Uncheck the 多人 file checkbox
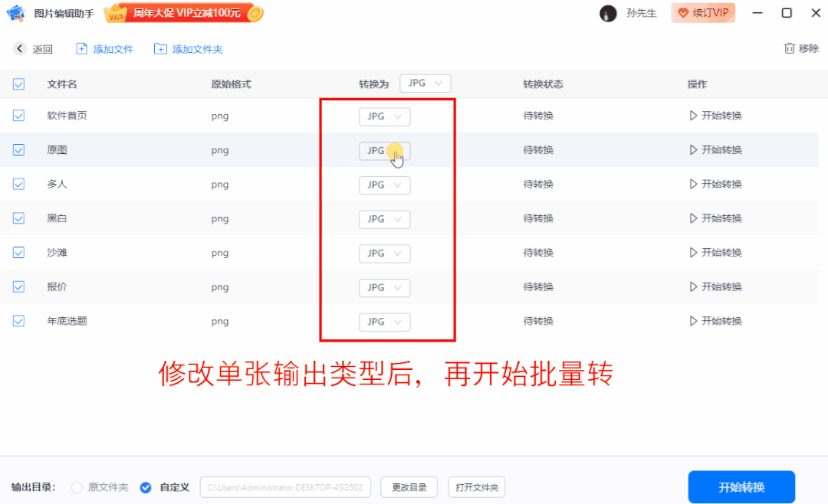The height and width of the screenshot is (504, 828). [x=19, y=185]
